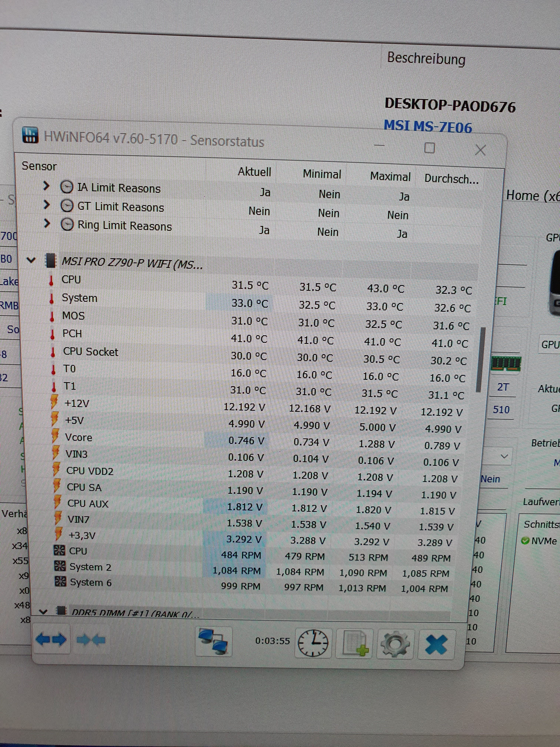Select the CPU Socket temperature row
Screen dimensions: 560x747
tap(91, 352)
